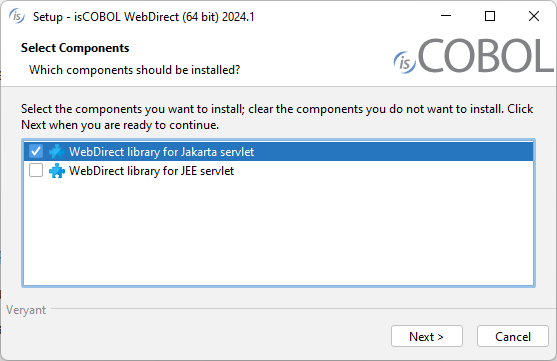Cancel the isCOBOL WebDirect setup
557x361 pixels.
[513, 336]
